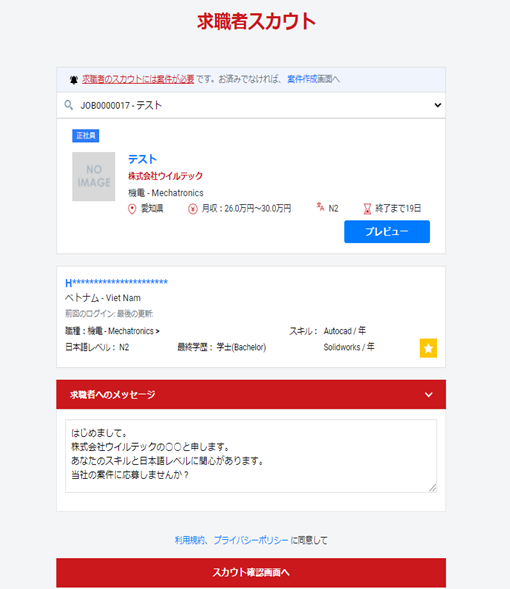Open the プライバシーポリシー link

coord(251,541)
